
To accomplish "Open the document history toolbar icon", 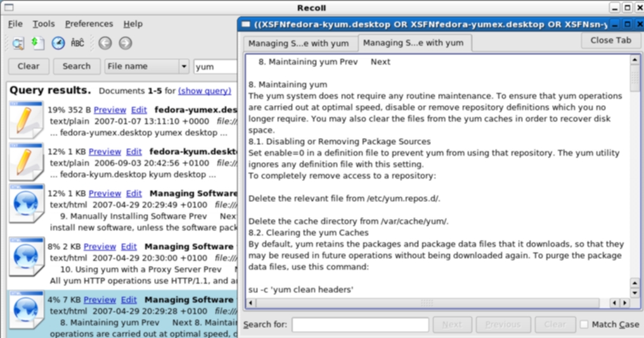I will (58, 43).
